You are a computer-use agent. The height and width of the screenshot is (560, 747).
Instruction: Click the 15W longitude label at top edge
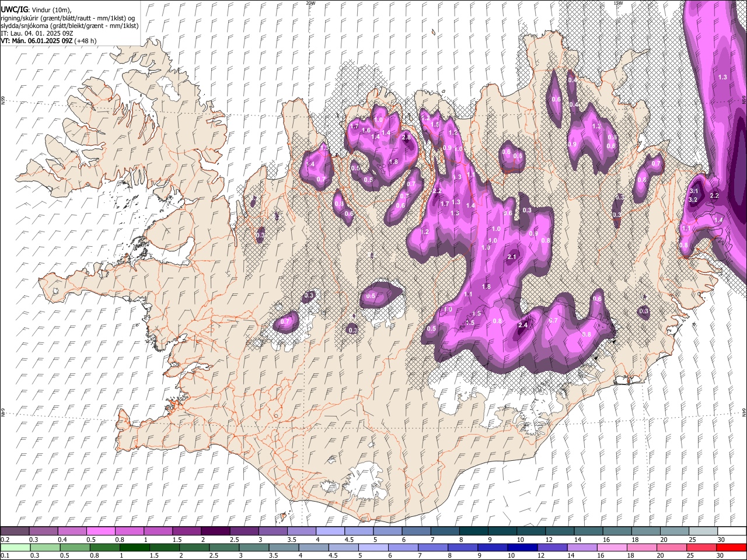618,2
